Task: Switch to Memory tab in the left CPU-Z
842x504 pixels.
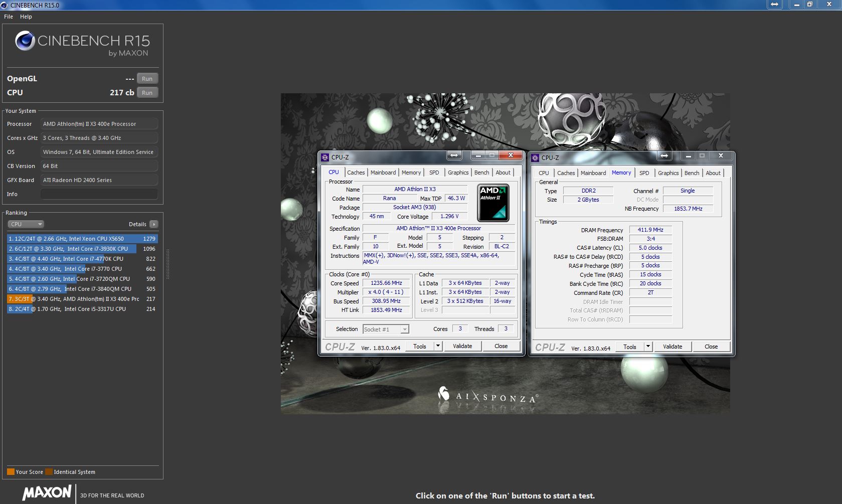Action: (411, 173)
